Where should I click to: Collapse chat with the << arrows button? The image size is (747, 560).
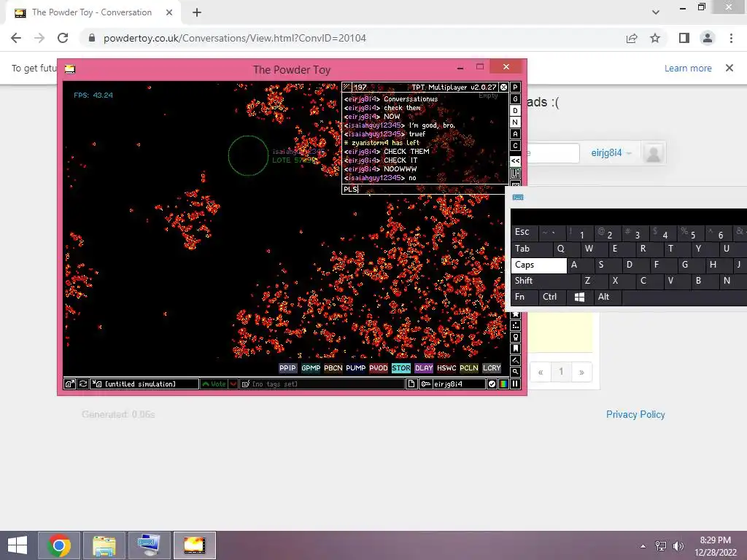515,160
